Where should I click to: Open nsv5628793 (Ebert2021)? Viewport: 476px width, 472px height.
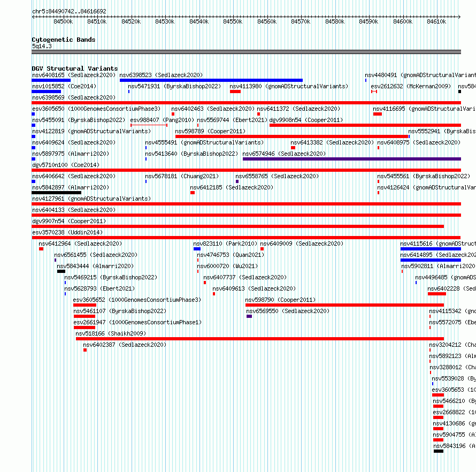99,288
